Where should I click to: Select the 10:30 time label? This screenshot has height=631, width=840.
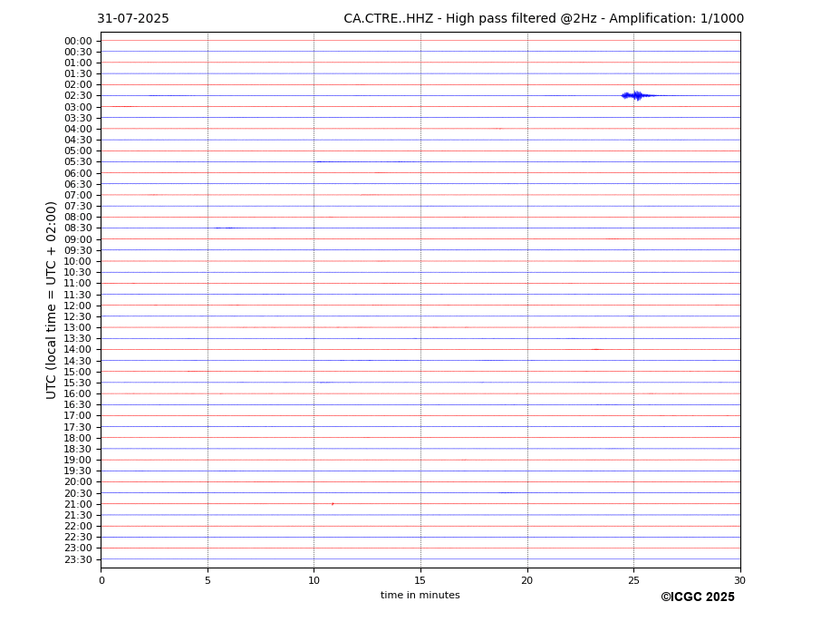78,272
